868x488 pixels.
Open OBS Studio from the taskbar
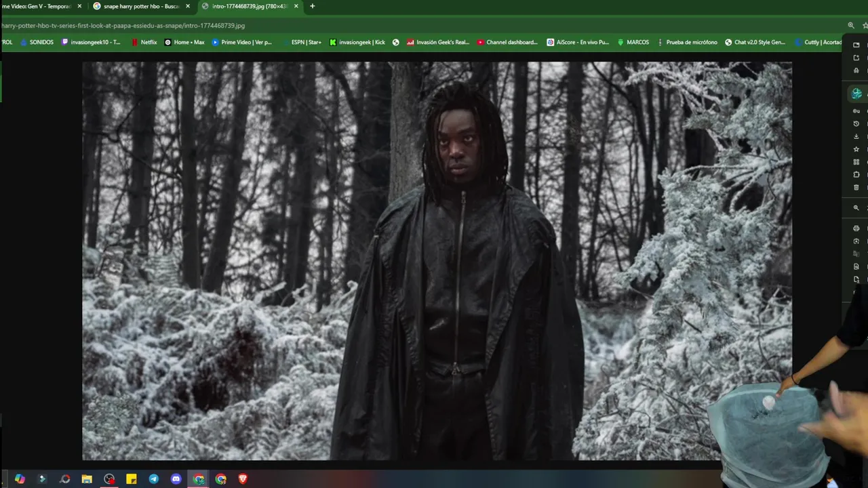(x=109, y=479)
